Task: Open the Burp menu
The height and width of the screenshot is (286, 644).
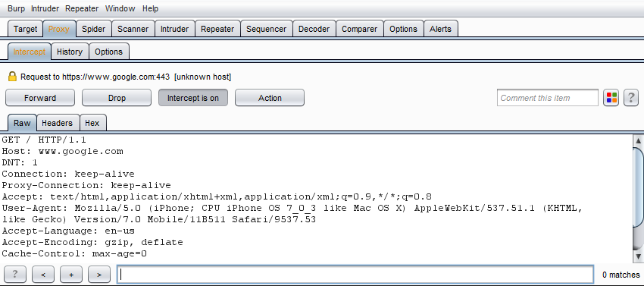Action: click(x=17, y=8)
